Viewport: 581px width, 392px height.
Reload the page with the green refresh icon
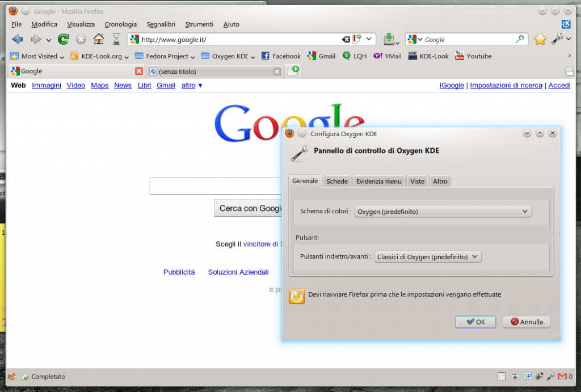(64, 39)
